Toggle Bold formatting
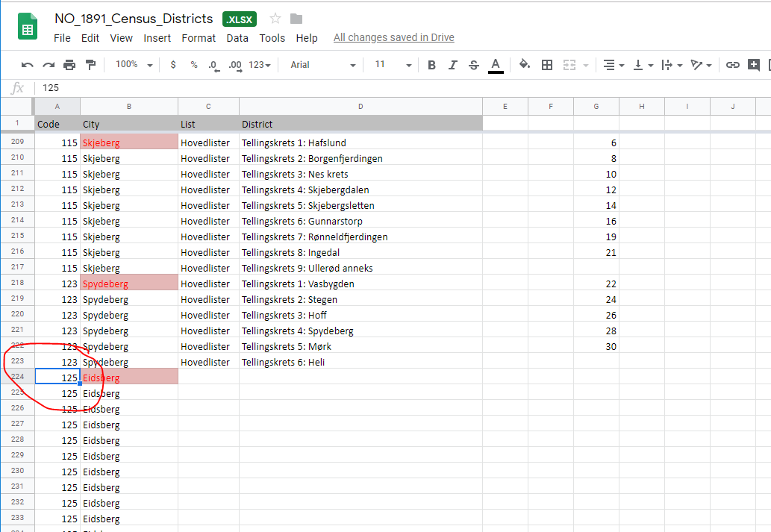 [x=431, y=65]
